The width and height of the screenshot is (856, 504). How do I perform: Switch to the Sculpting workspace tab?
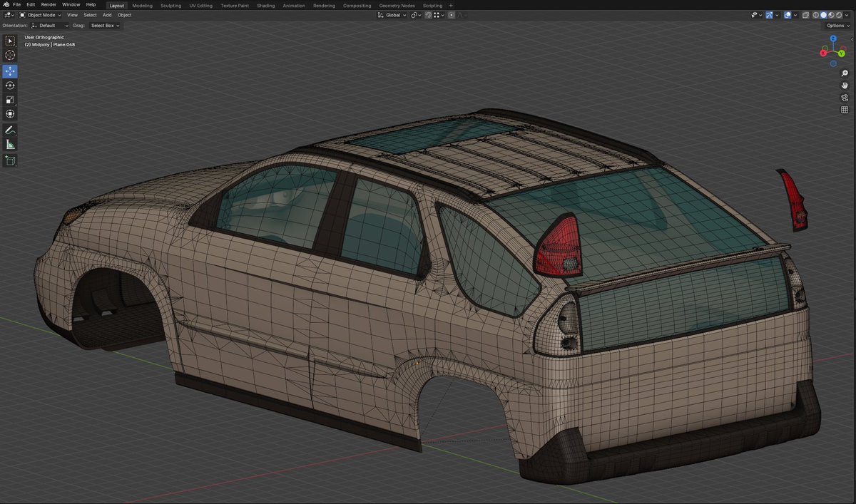click(x=170, y=5)
